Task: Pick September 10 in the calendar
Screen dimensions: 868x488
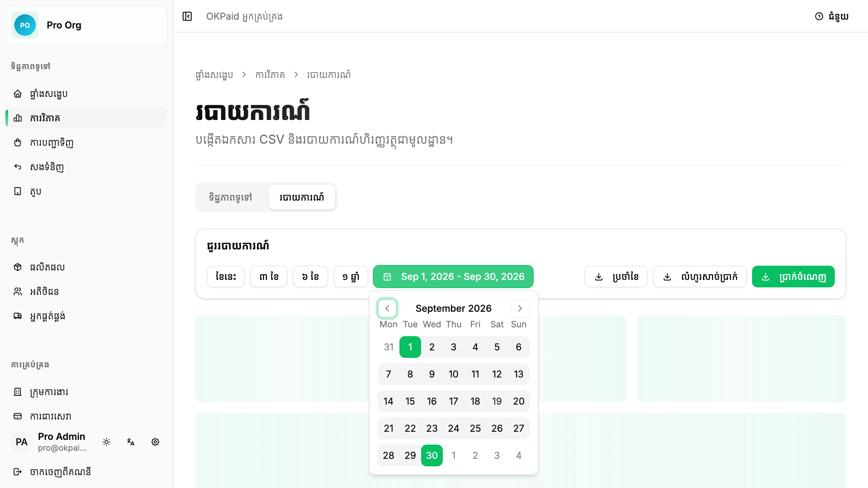Action: (x=454, y=374)
